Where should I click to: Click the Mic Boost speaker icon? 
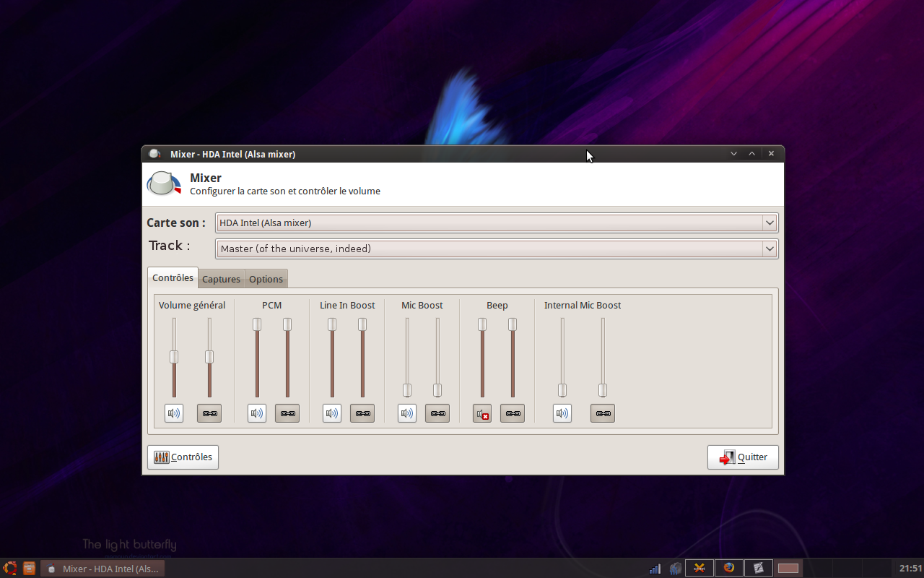coord(407,413)
